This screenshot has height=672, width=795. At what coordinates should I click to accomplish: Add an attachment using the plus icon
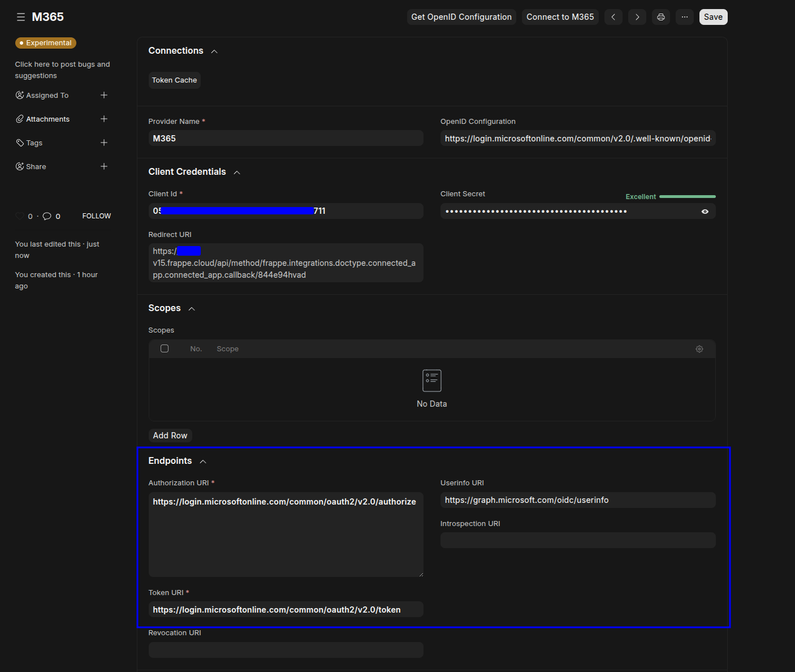(x=104, y=119)
